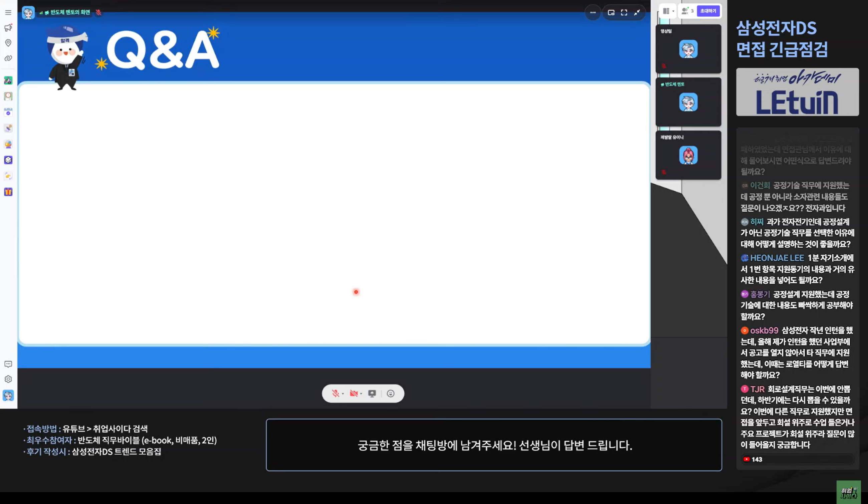Expand camera options dropdown arrow
Screen dimensions: 868x504
361,394
